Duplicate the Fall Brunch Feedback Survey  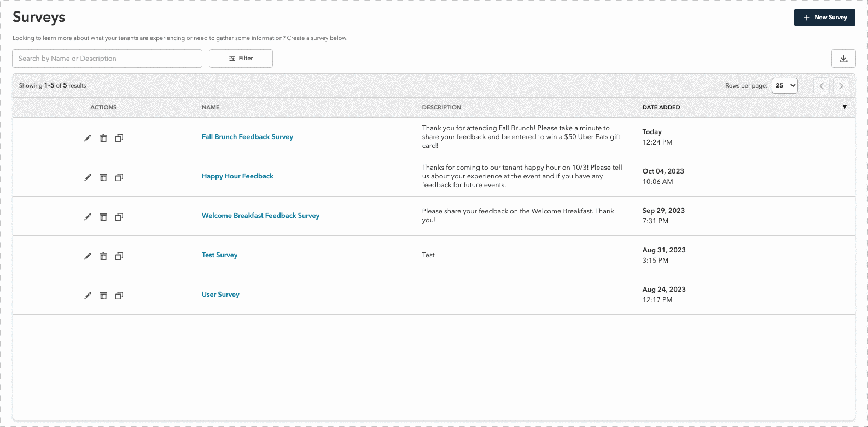click(x=119, y=138)
